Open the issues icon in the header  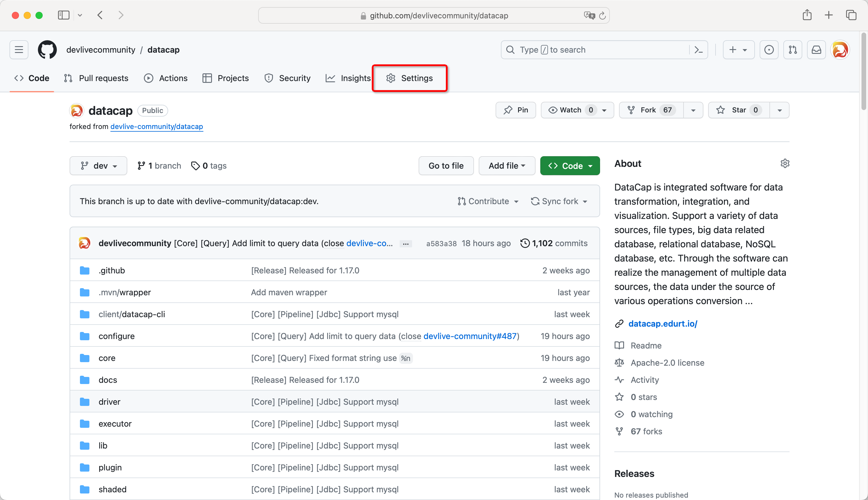tap(769, 50)
